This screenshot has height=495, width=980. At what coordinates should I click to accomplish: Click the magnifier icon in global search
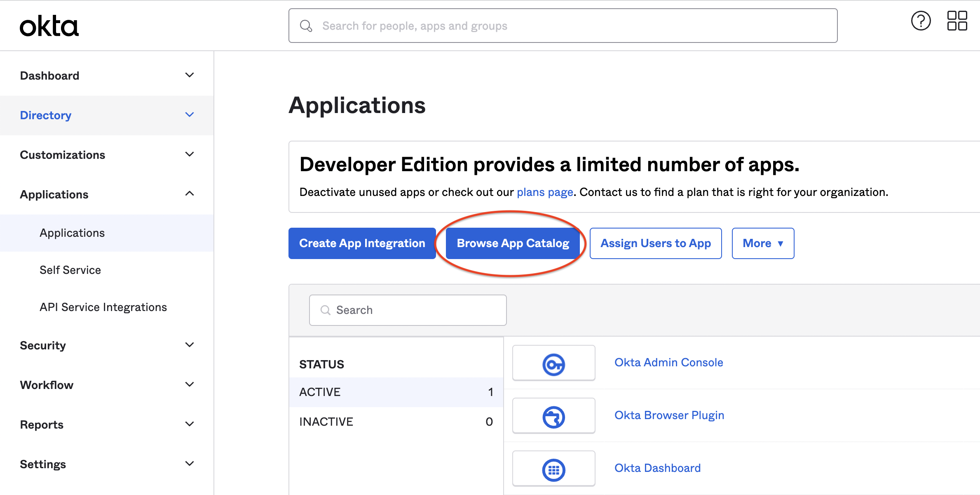[306, 26]
